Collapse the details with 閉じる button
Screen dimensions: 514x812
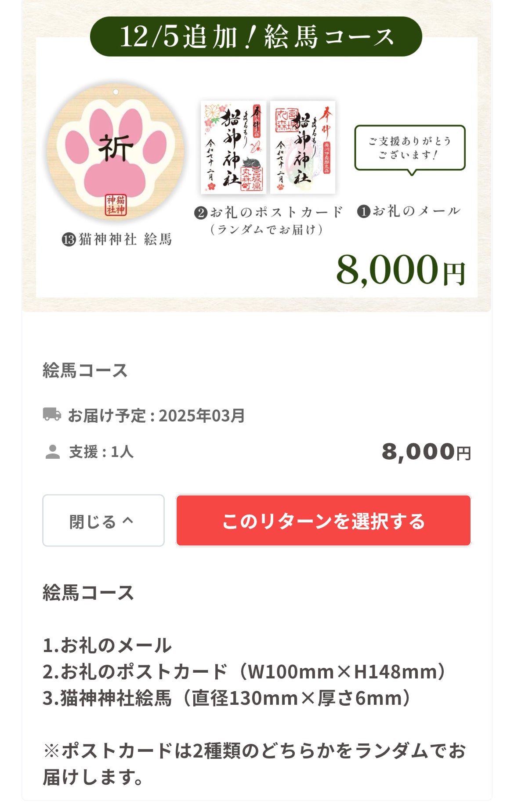point(103,521)
